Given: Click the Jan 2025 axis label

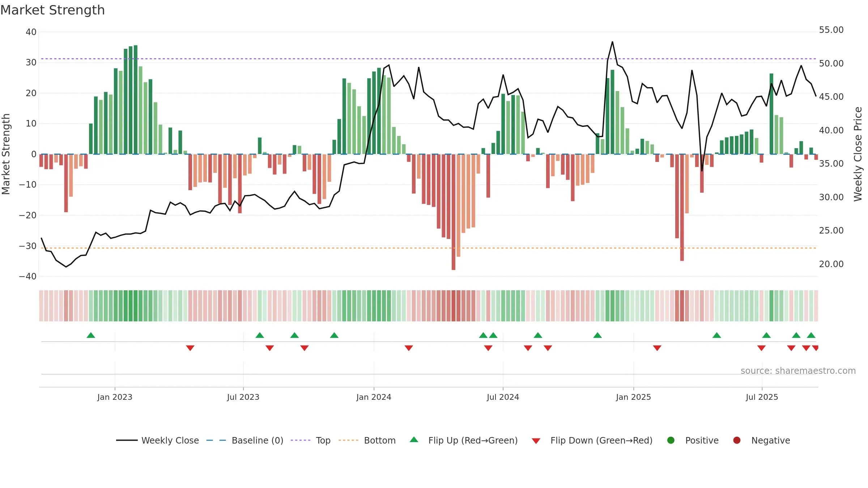Looking at the screenshot, I should point(633,397).
